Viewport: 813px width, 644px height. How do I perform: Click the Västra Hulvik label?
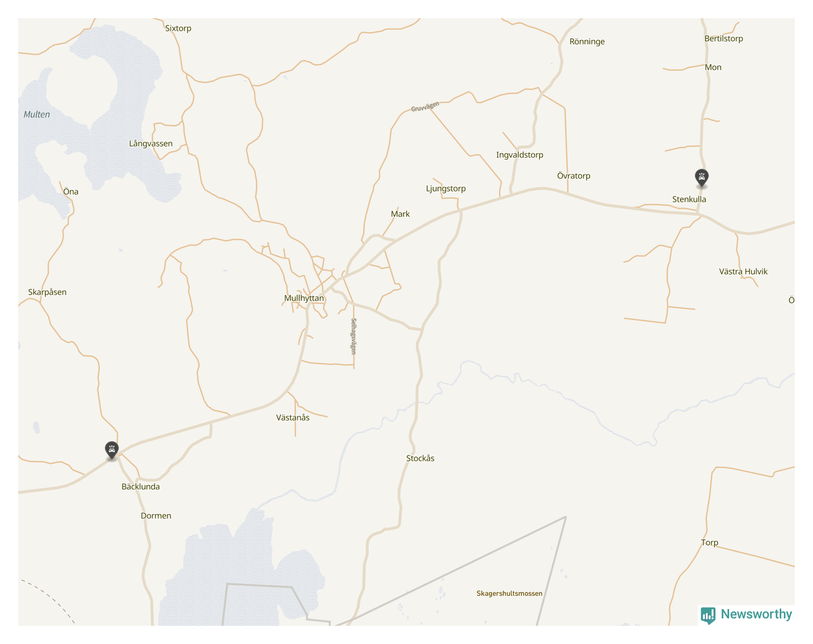coord(743,271)
